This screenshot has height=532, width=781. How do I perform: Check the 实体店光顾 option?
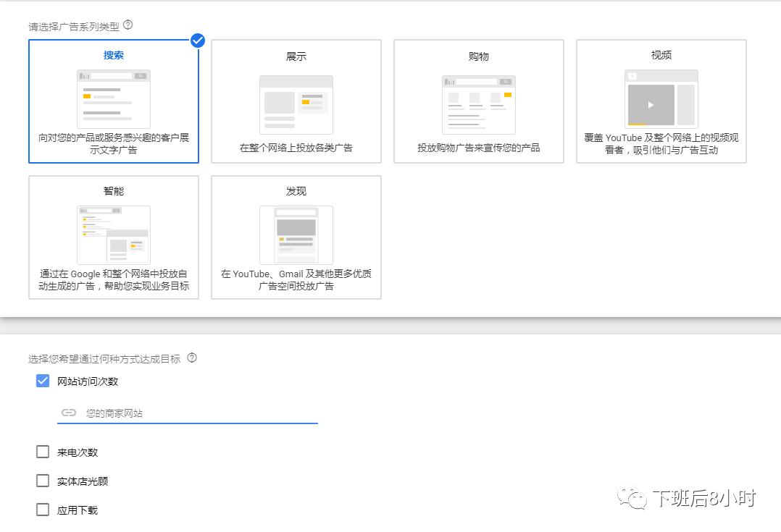42,481
